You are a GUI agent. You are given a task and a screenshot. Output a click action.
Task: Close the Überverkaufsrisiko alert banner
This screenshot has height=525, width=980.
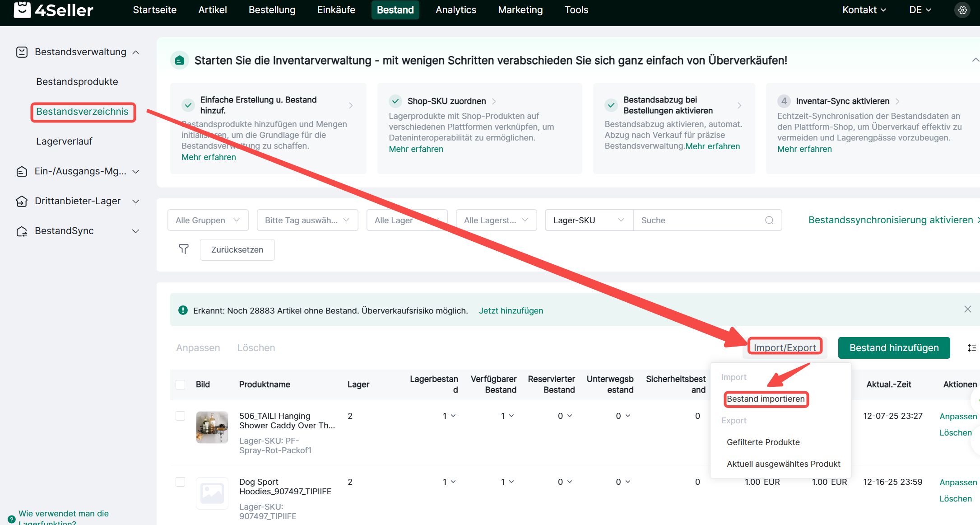pos(967,309)
